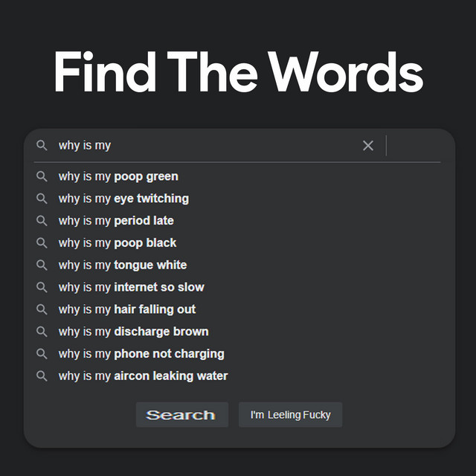Click the magnifier icon beside "tongue white" suggestion

(x=42, y=265)
